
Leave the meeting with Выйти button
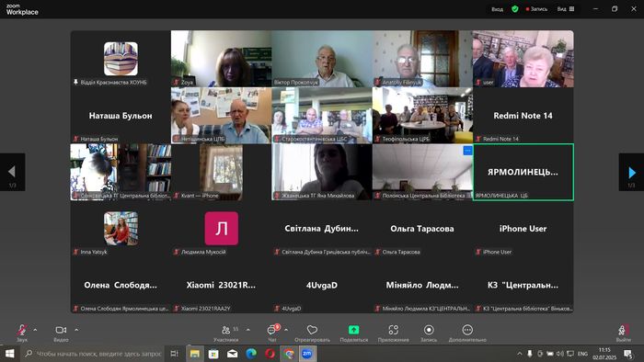point(623,333)
